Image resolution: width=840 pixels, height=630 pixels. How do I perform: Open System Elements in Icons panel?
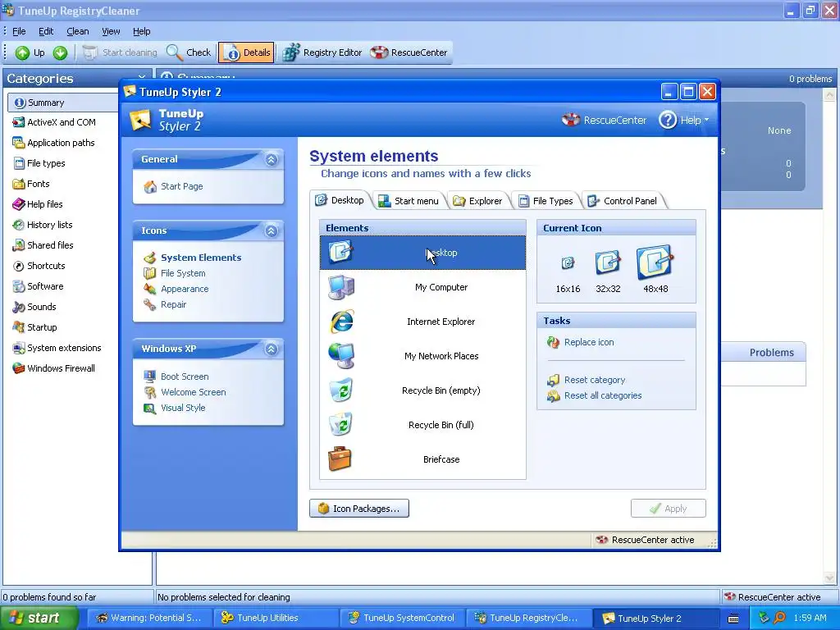click(x=192, y=257)
